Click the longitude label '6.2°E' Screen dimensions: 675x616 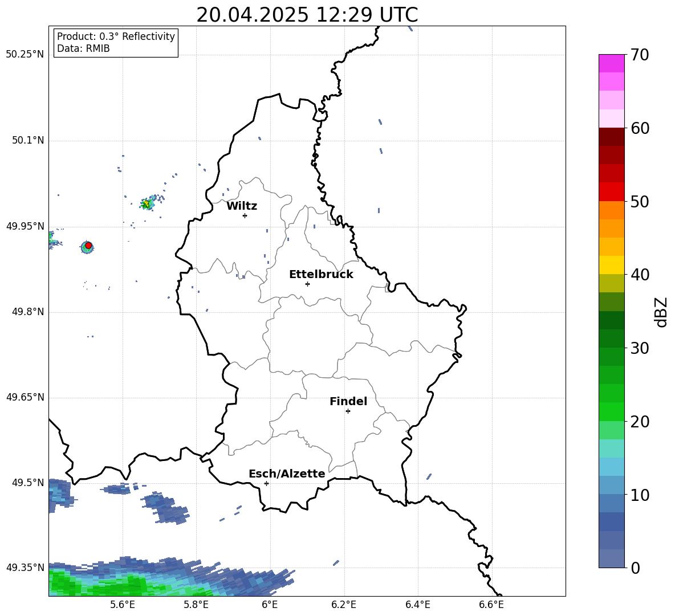(344, 605)
